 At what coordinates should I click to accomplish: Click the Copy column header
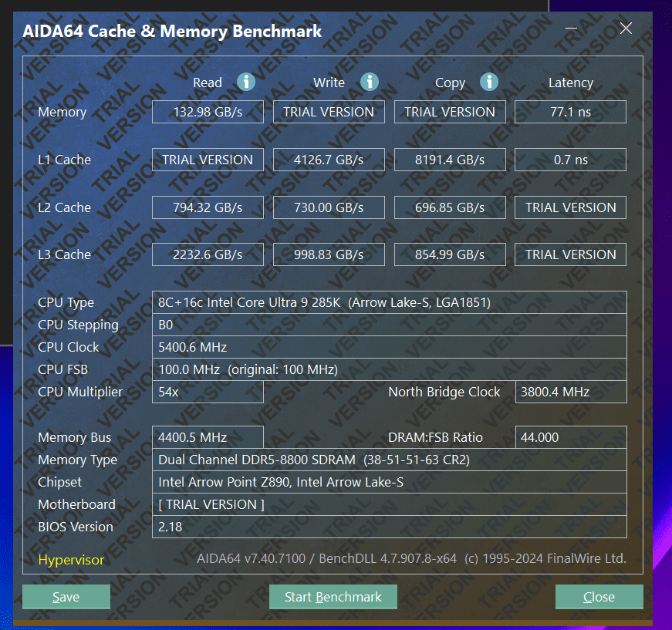point(450,83)
